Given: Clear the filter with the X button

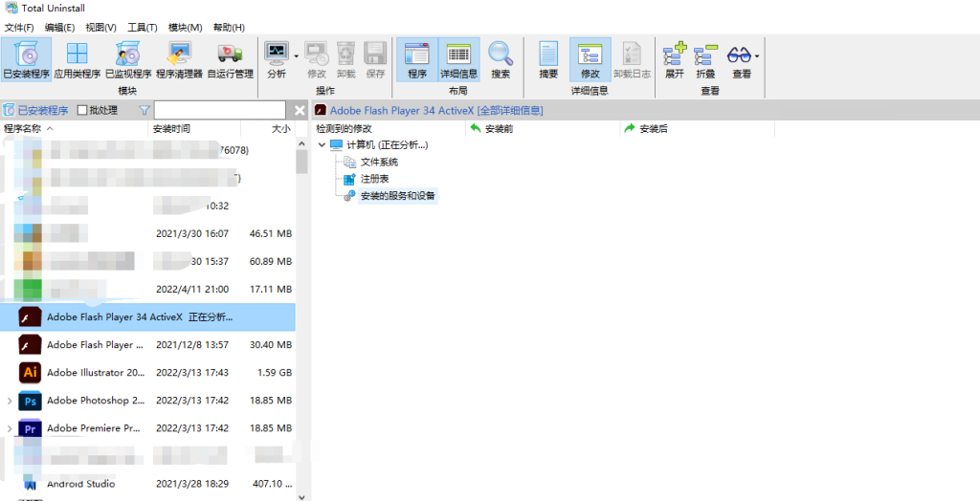Looking at the screenshot, I should click(300, 111).
